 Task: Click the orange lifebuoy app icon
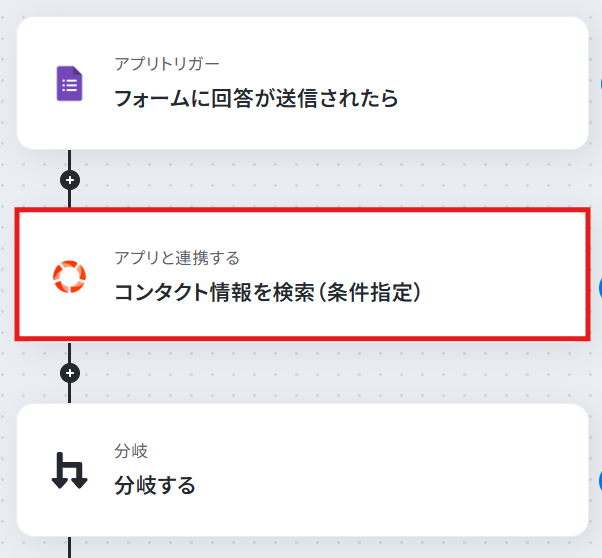tap(69, 277)
